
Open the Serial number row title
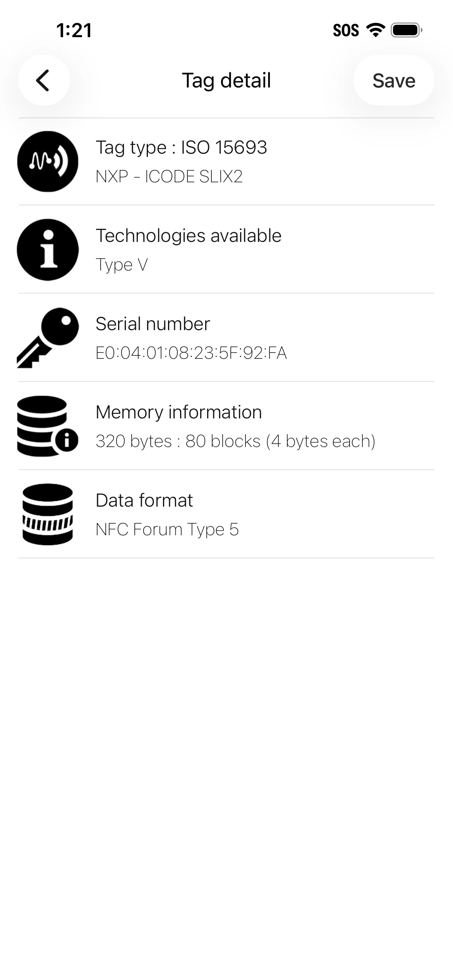point(153,324)
